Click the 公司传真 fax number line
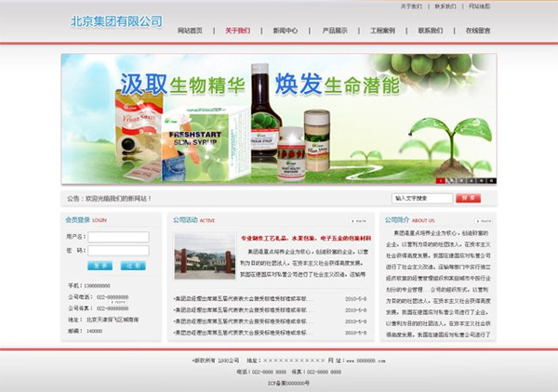558x392 pixels. [99, 308]
